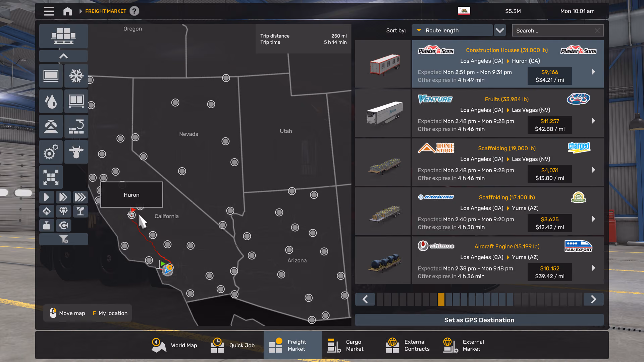The width and height of the screenshot is (644, 362).
Task: Click the California state flag icon
Action: [x=464, y=11]
